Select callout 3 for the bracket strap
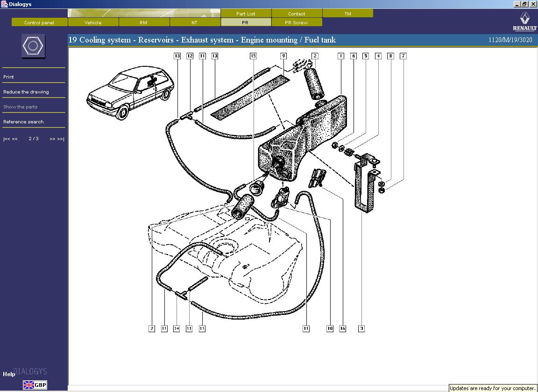This screenshot has width=538, height=392. pyautogui.click(x=361, y=328)
